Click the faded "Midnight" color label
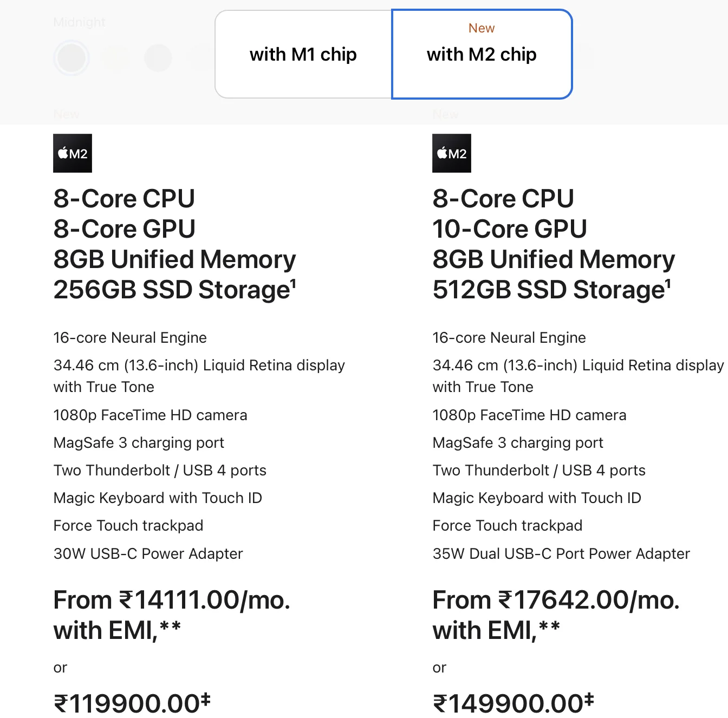 pyautogui.click(x=80, y=22)
